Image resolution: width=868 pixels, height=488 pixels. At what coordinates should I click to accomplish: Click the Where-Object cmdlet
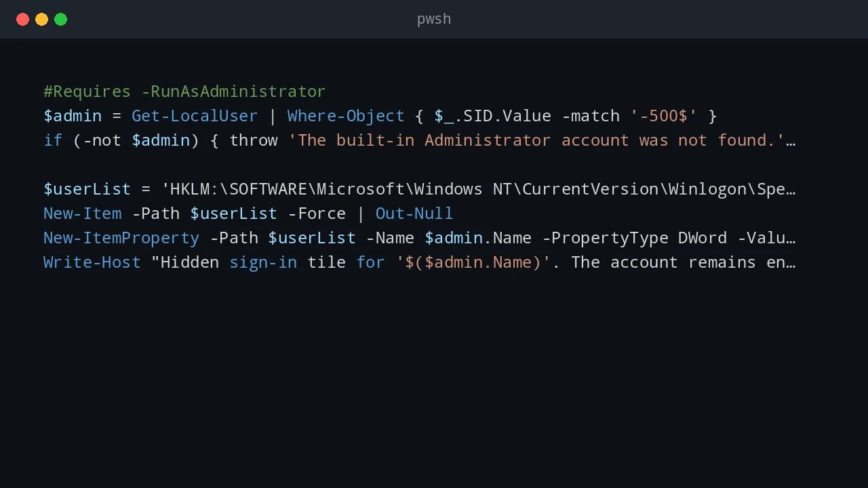[346, 116]
